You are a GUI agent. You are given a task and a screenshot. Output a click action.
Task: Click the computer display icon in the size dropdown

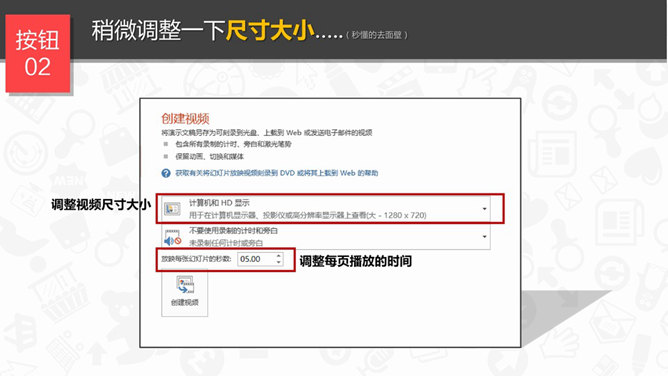click(173, 209)
